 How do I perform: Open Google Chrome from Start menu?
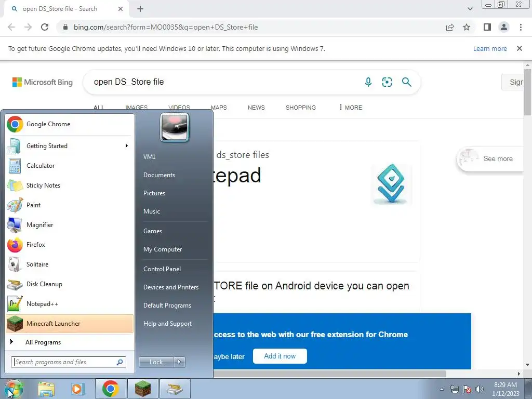pyautogui.click(x=70, y=124)
